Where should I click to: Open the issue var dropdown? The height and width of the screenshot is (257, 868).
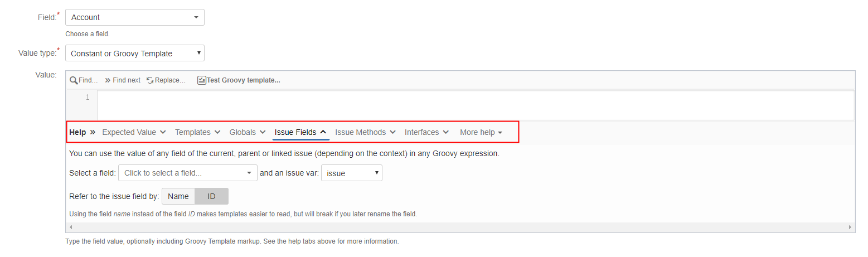[x=351, y=173]
